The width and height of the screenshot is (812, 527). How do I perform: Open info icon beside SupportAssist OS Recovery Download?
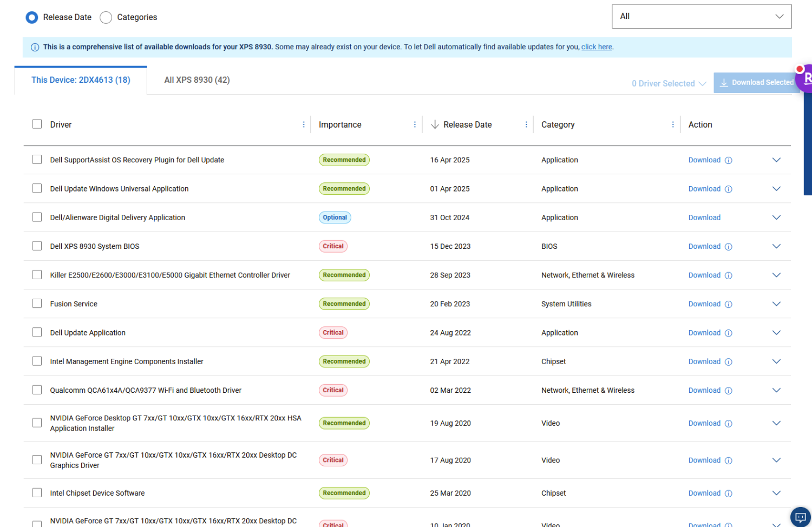coord(728,160)
